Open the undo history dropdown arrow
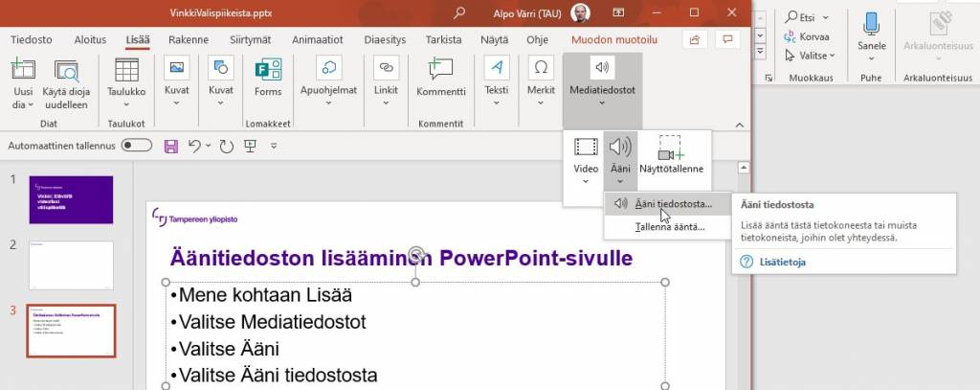This screenshot has width=980, height=390. (x=208, y=146)
